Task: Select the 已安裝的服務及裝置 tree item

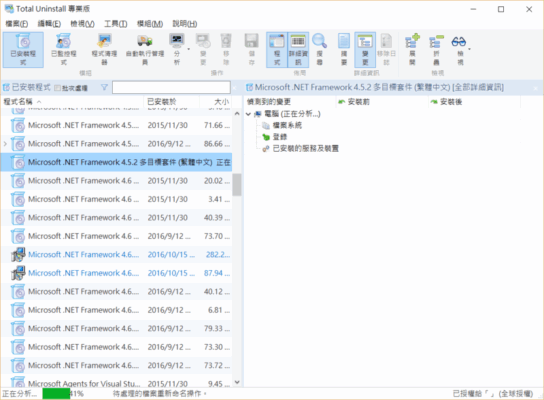Action: (x=305, y=148)
